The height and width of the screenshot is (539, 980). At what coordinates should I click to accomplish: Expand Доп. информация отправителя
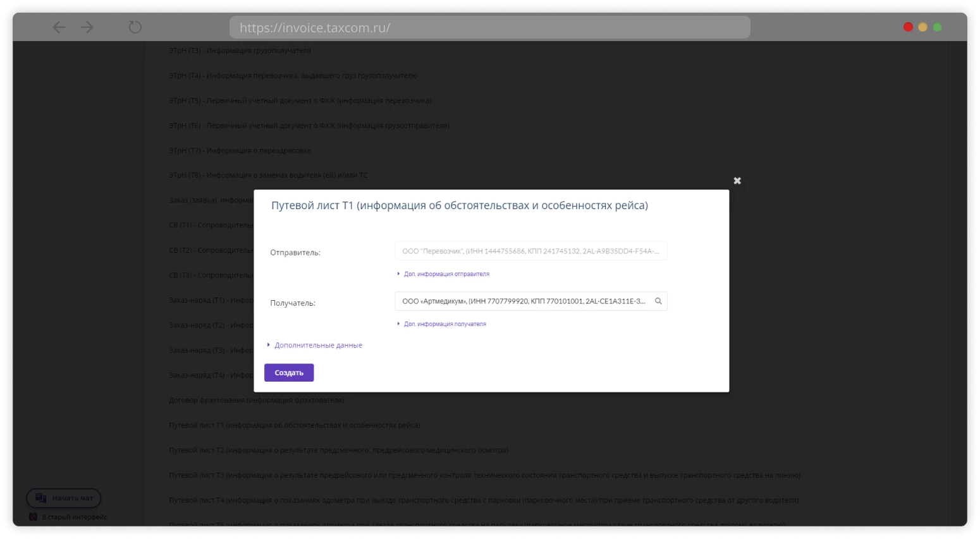(446, 274)
